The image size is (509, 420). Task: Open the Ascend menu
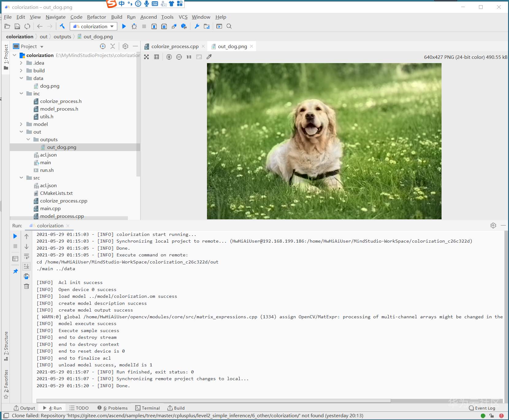pos(148,17)
